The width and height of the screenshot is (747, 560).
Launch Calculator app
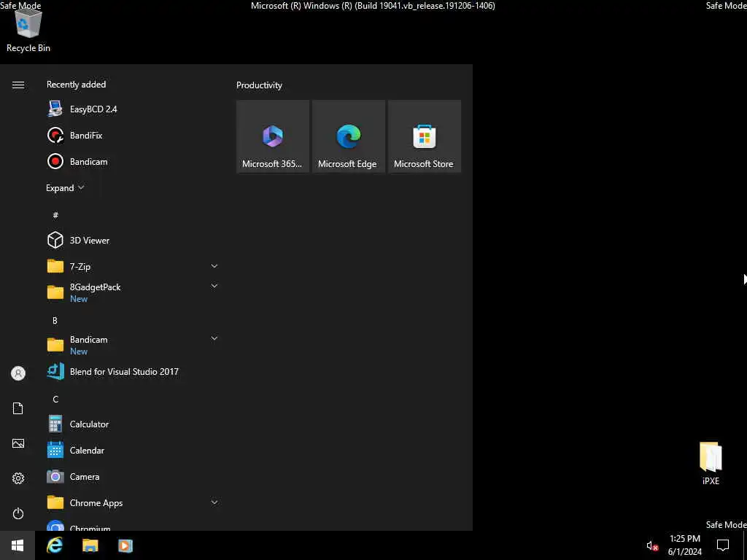132,424
